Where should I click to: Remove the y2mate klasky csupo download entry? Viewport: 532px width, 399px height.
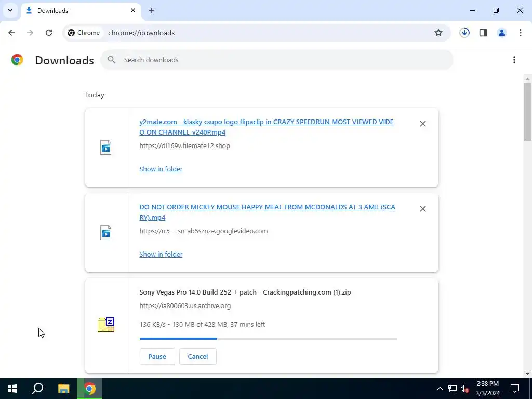(x=423, y=124)
